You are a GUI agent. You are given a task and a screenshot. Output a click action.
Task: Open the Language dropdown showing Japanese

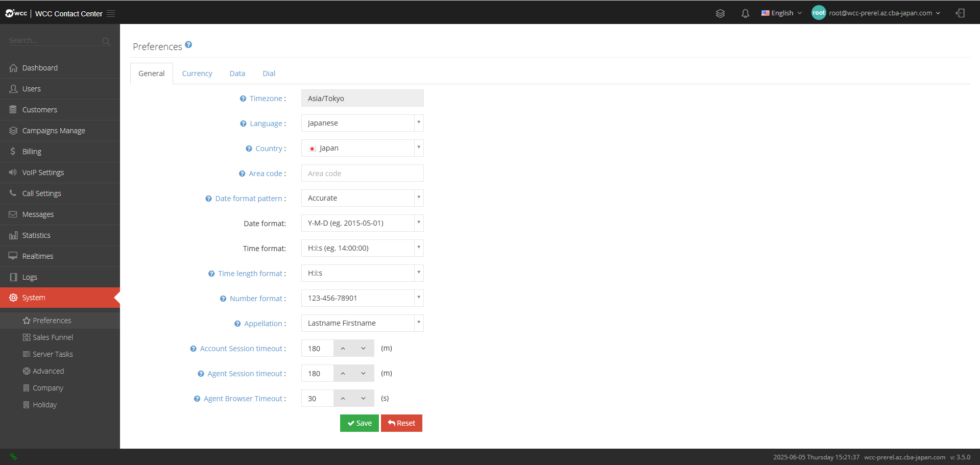pos(363,123)
